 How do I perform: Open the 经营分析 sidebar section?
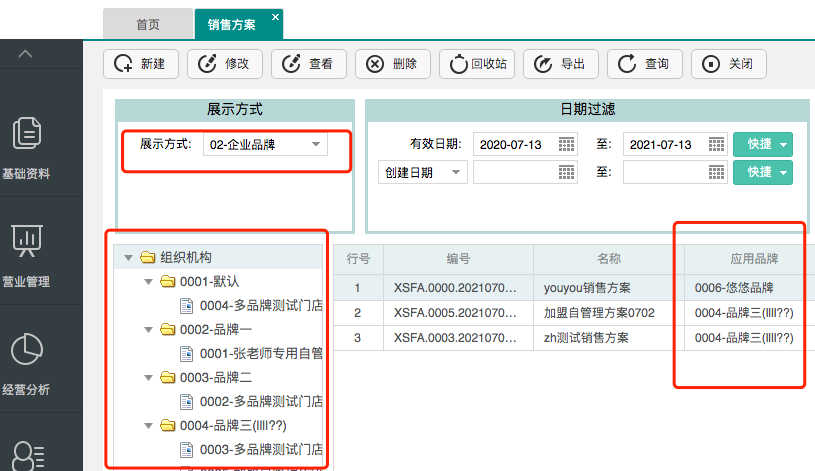[26, 363]
